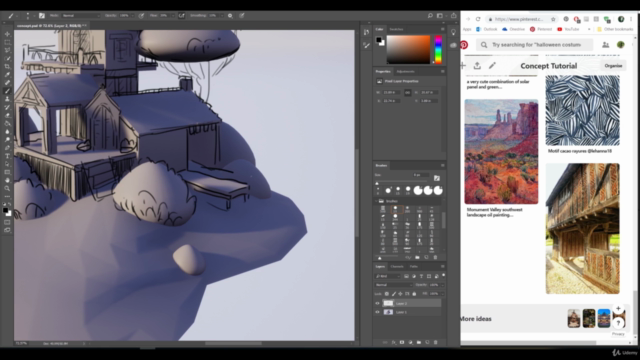This screenshot has width=640, height=360.
Task: Open the Libraries cloud panel icon
Action: [x=453, y=45]
